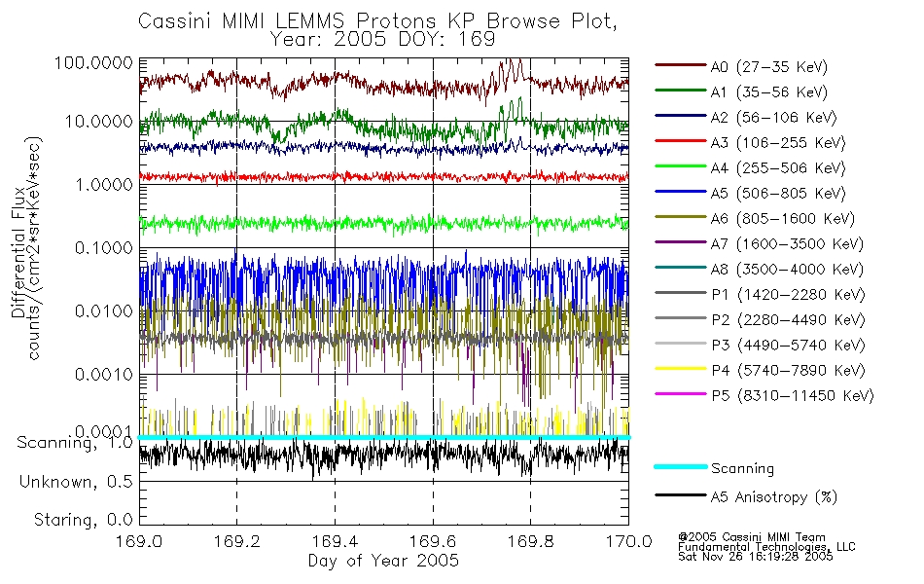Image resolution: width=924 pixels, height=584 pixels.
Task: Click the 1.0000 y-axis tick label
Action: [x=104, y=185]
